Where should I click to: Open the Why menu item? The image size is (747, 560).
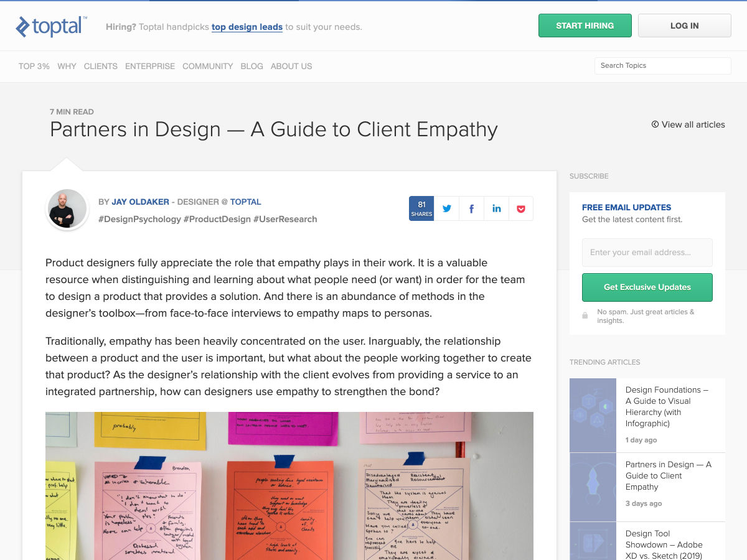[x=67, y=66]
